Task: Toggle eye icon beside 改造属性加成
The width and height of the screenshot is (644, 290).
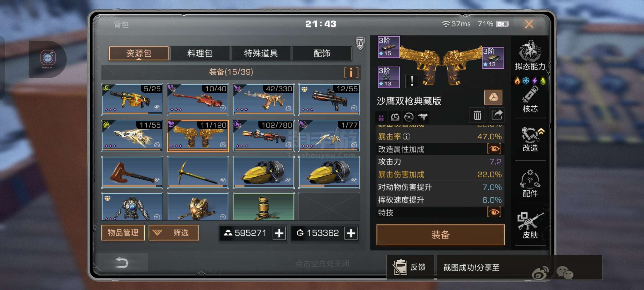Action: click(494, 149)
